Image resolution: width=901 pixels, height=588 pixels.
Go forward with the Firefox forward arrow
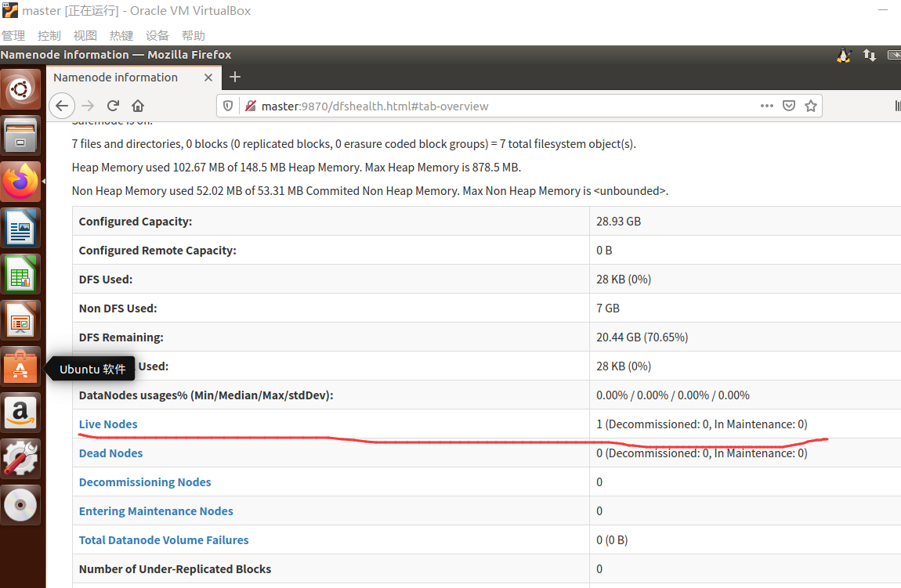point(88,106)
